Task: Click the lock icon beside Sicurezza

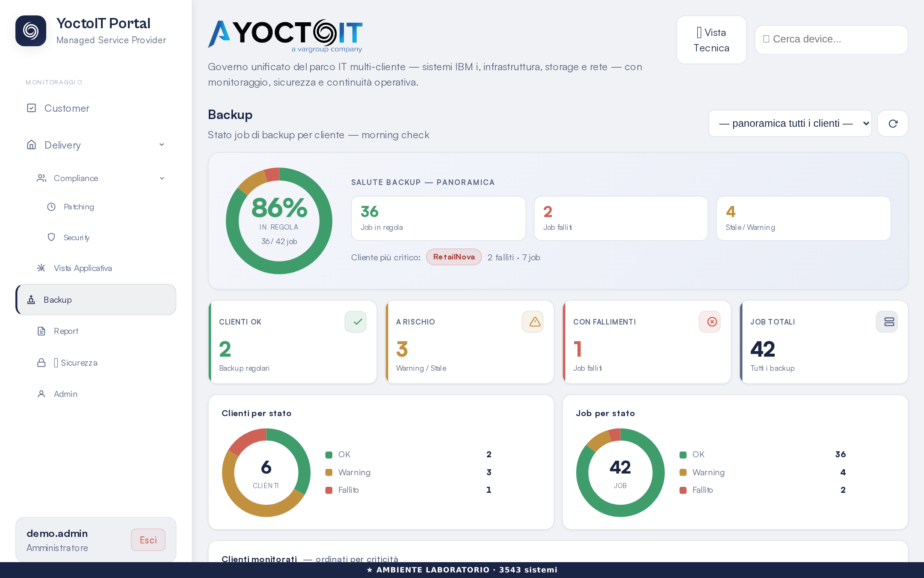Action: (41, 363)
